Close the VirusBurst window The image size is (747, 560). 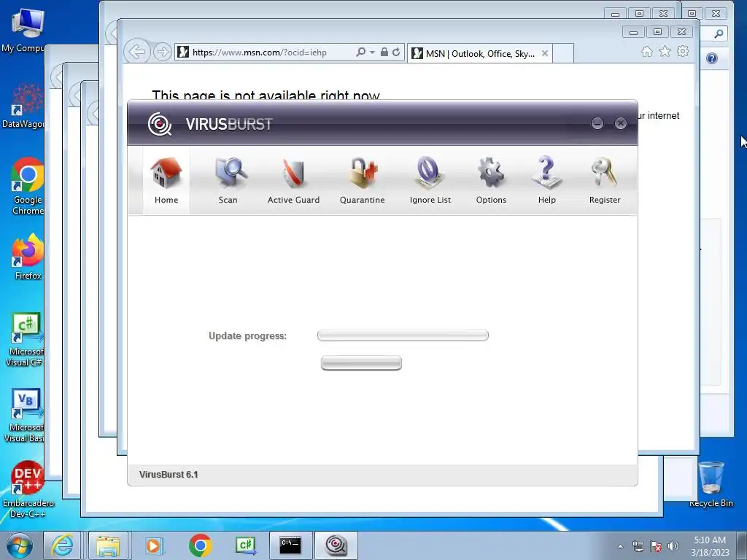pos(620,123)
